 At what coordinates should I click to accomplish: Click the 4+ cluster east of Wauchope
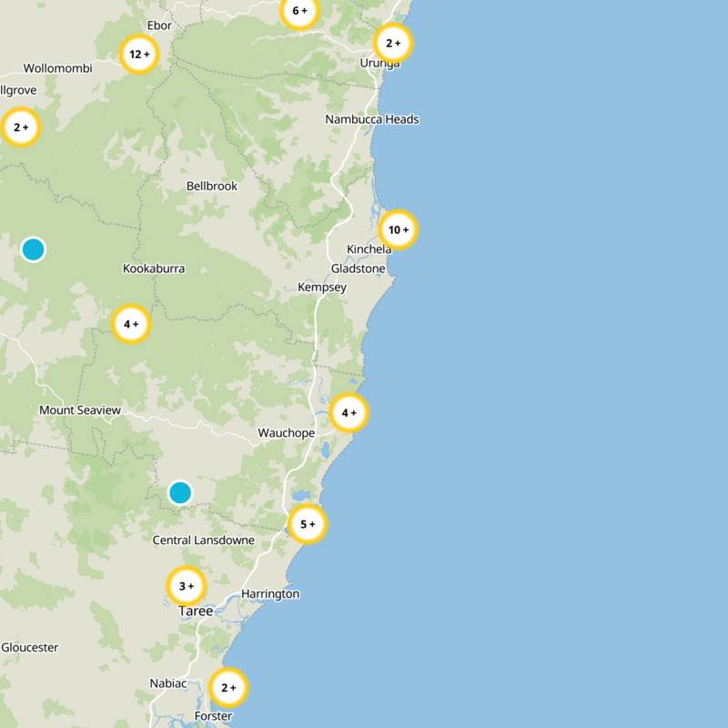(349, 413)
